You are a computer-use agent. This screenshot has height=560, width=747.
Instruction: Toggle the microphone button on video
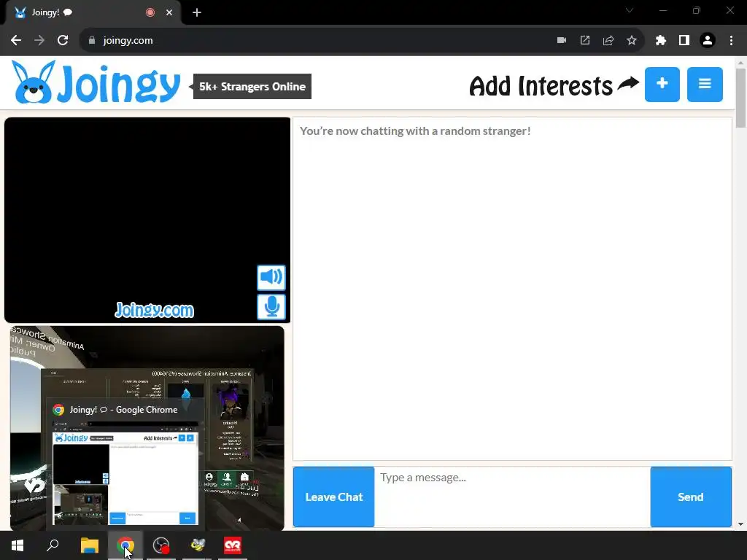click(271, 307)
